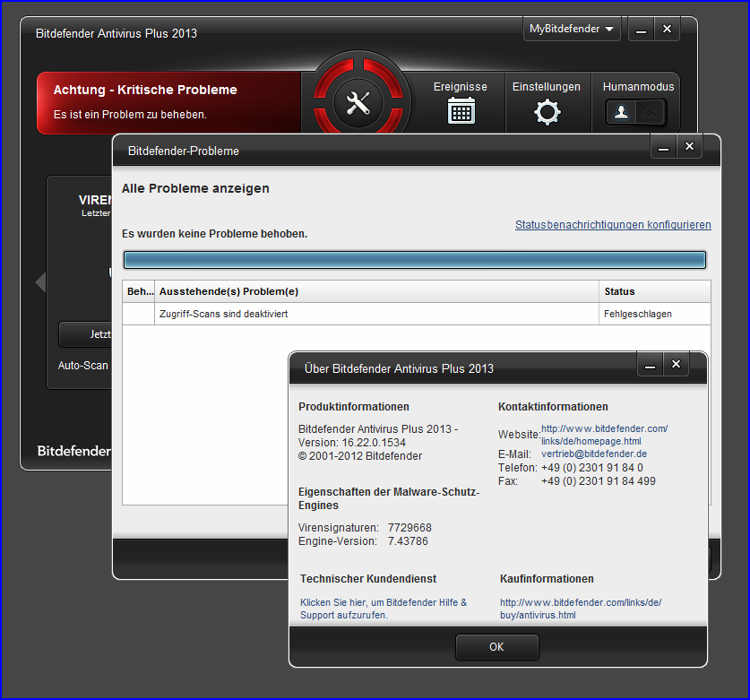Click the Fax number +49 (0) 2301 91 84 499
This screenshot has height=700, width=750.
[598, 481]
